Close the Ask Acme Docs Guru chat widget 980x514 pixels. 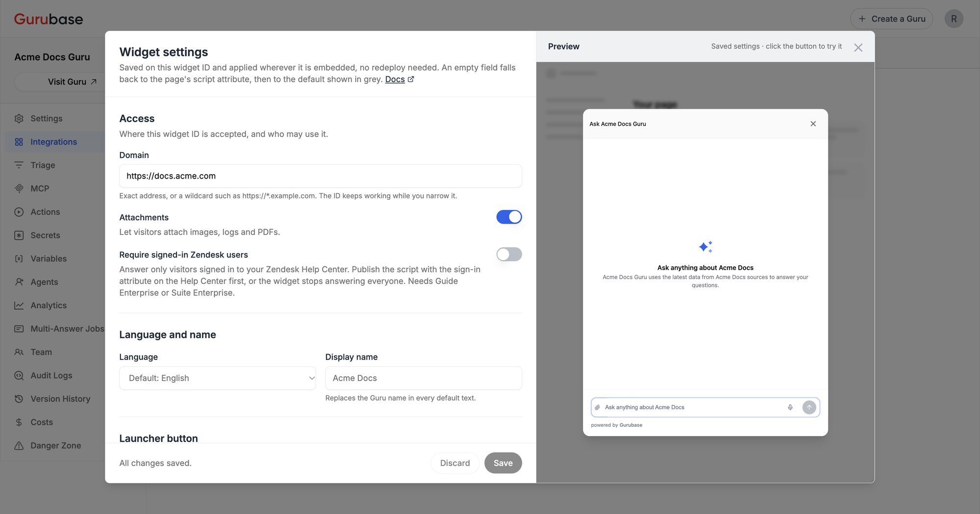pyautogui.click(x=813, y=124)
